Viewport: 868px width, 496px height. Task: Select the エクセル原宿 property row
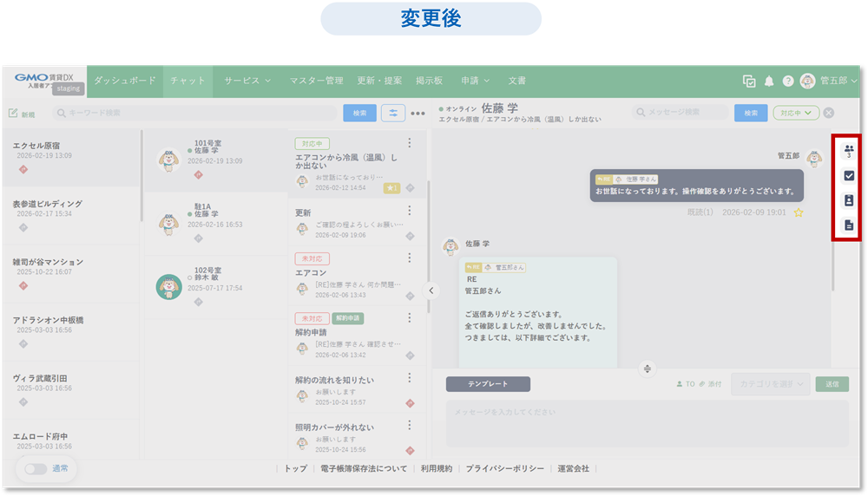coord(71,158)
